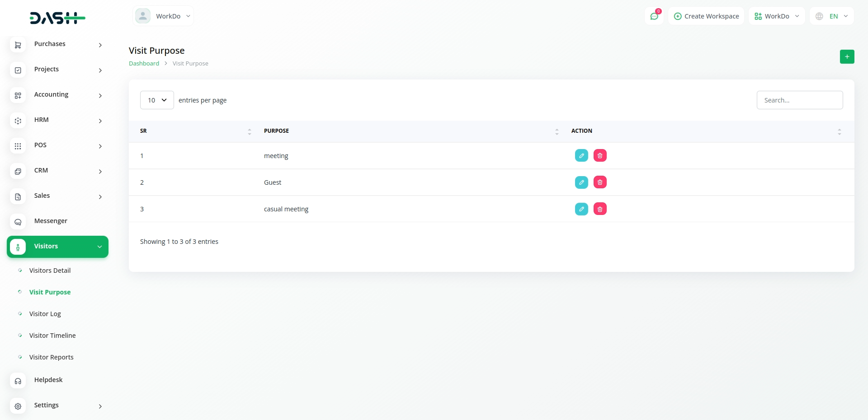Screen dimensions: 868x420
Task: Click the Search input field
Action: coord(799,100)
